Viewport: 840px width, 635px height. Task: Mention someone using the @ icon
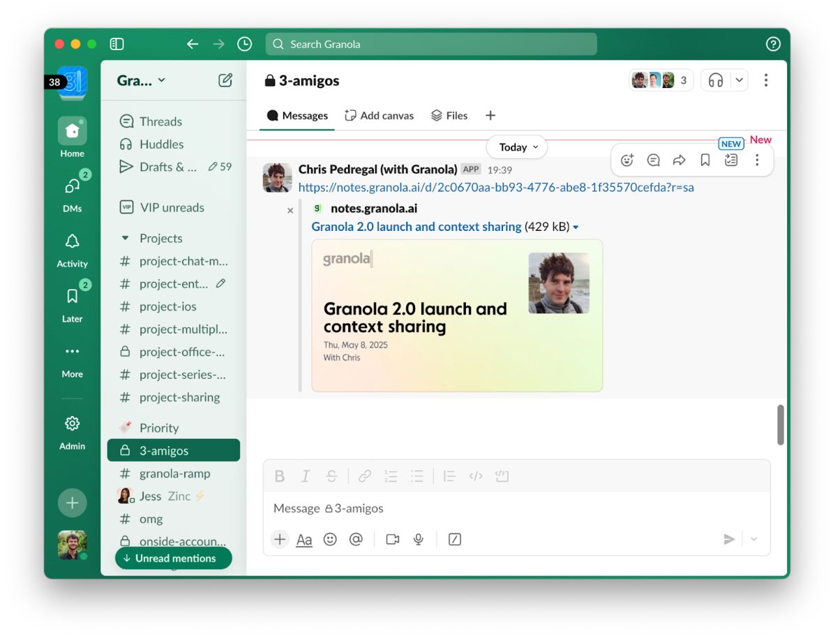(357, 539)
